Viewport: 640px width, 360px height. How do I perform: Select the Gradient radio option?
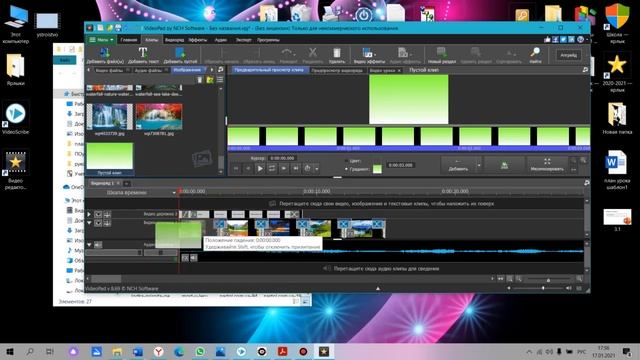point(347,169)
